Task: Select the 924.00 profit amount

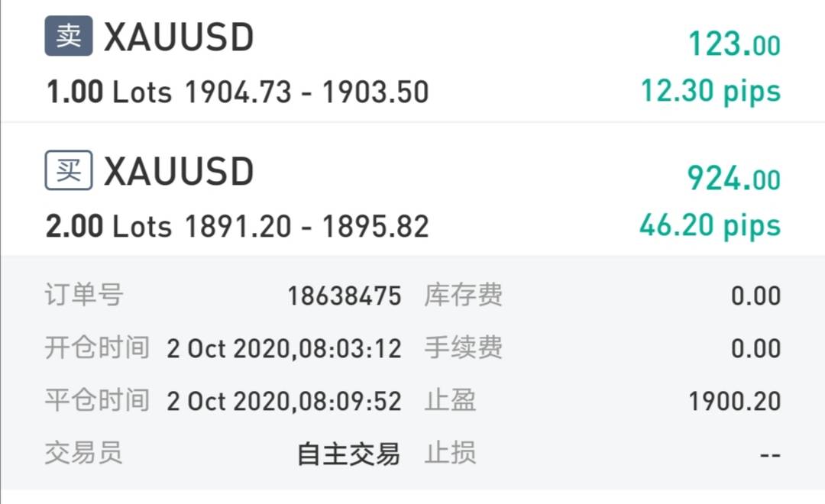Action: click(x=733, y=179)
